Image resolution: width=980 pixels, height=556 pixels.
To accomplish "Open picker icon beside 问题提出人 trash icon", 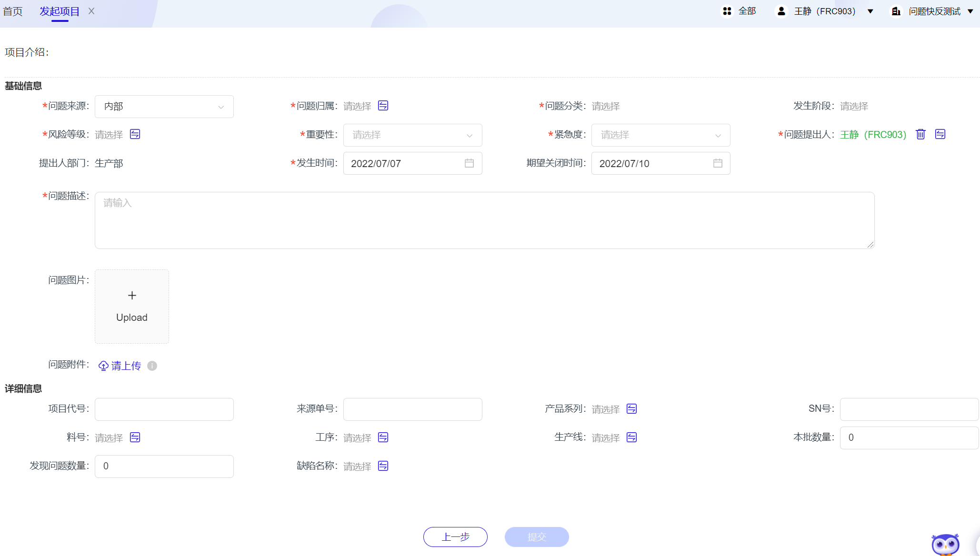I will click(940, 134).
